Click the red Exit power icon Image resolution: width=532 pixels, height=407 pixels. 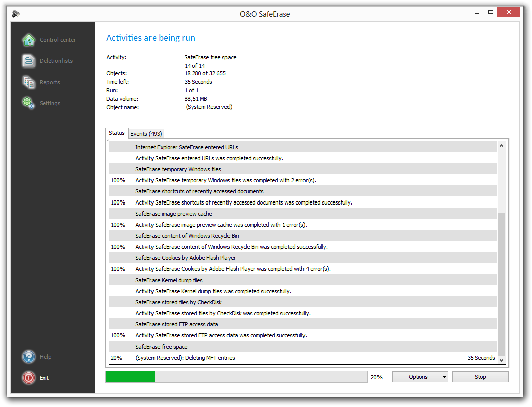pos(29,378)
